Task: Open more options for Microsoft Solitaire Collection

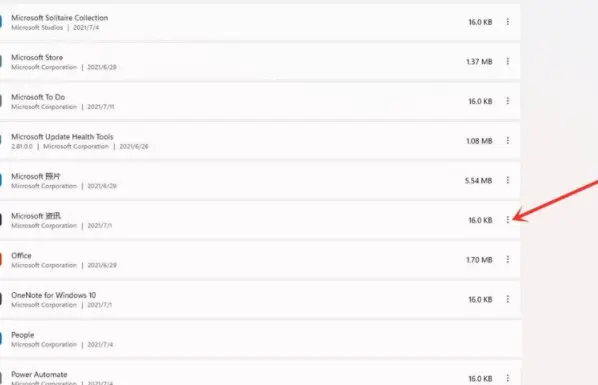Action: tap(508, 22)
